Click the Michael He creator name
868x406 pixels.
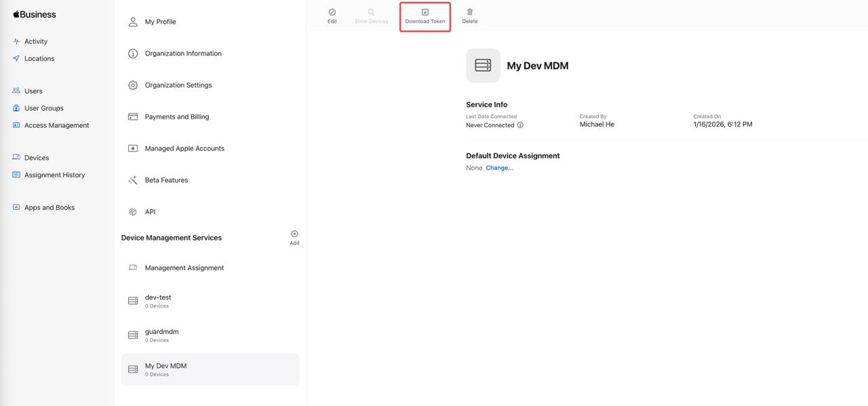pyautogui.click(x=597, y=124)
